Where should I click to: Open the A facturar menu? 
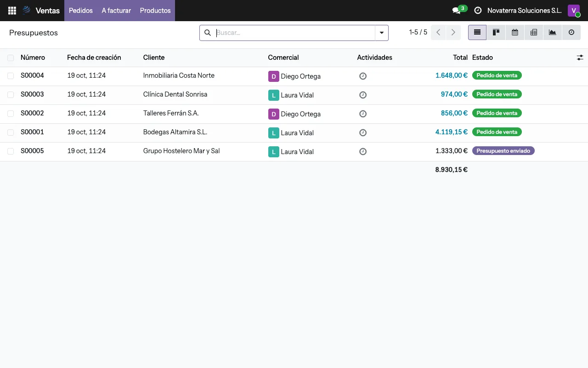[116, 11]
